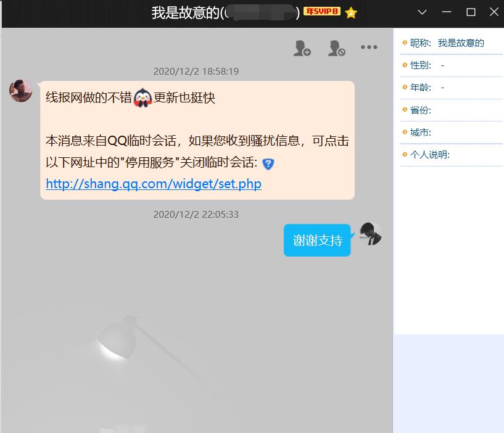The height and width of the screenshot is (433, 504).
Task: Open the shang.qq.com set.php link
Action: coord(153,184)
